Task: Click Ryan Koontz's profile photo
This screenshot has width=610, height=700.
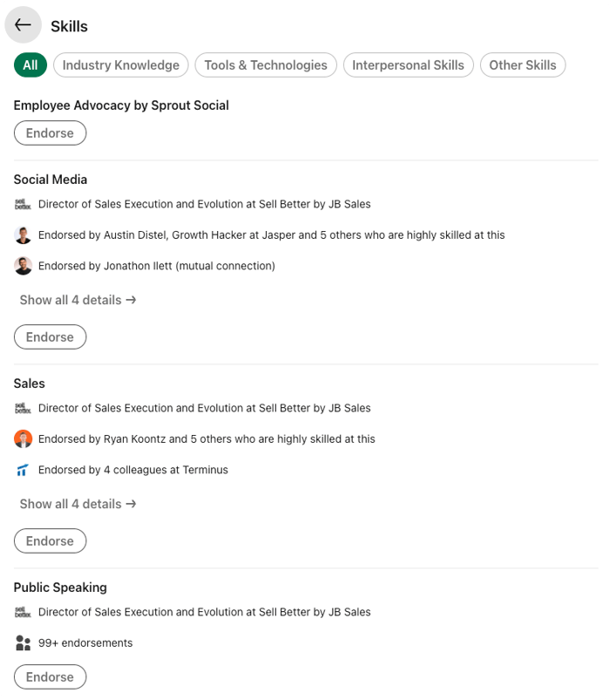Action: (x=23, y=438)
